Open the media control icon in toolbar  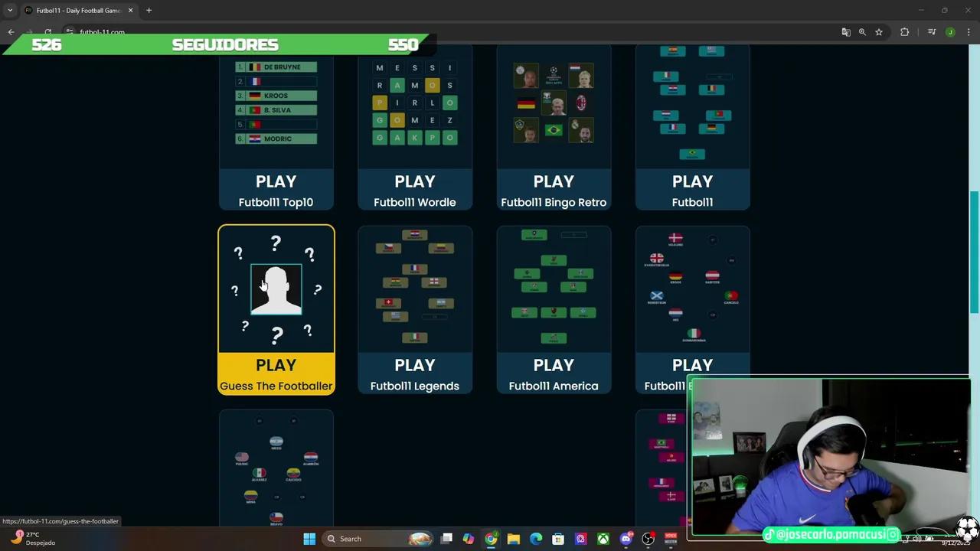click(932, 32)
